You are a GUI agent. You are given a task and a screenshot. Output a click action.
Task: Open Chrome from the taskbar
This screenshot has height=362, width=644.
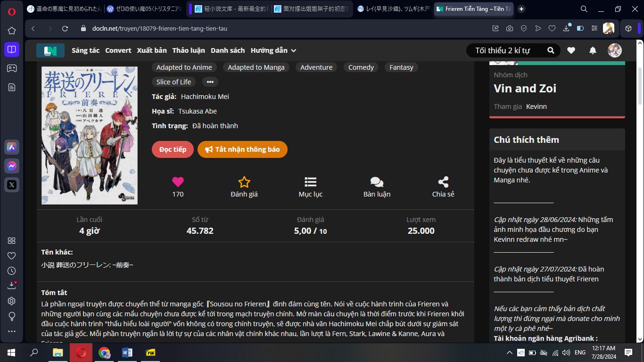coord(104,353)
